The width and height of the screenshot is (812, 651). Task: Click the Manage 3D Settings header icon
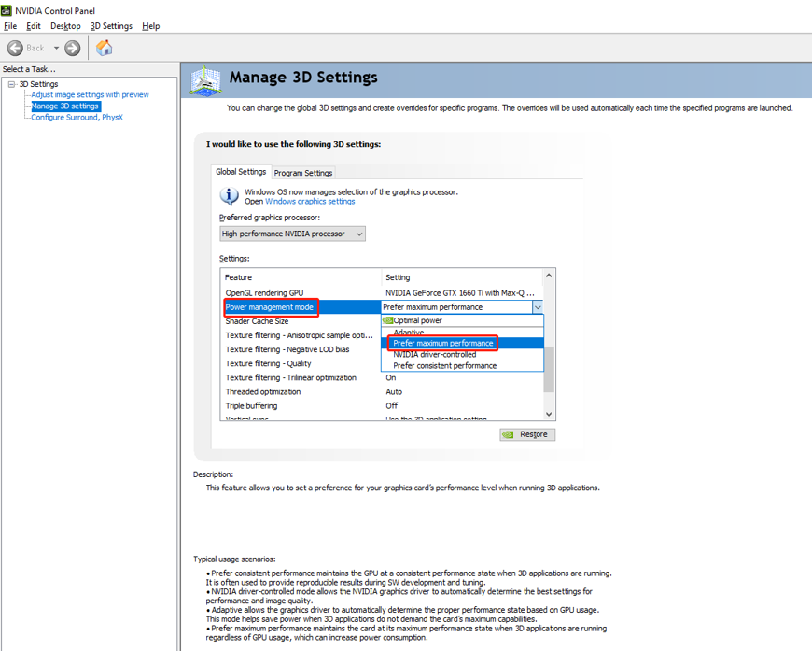206,80
